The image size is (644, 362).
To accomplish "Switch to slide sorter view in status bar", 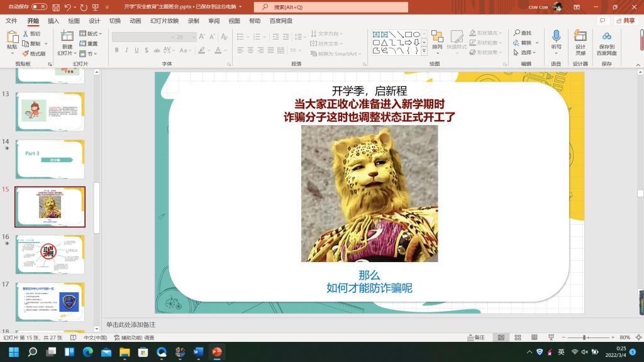I will click(517, 337).
